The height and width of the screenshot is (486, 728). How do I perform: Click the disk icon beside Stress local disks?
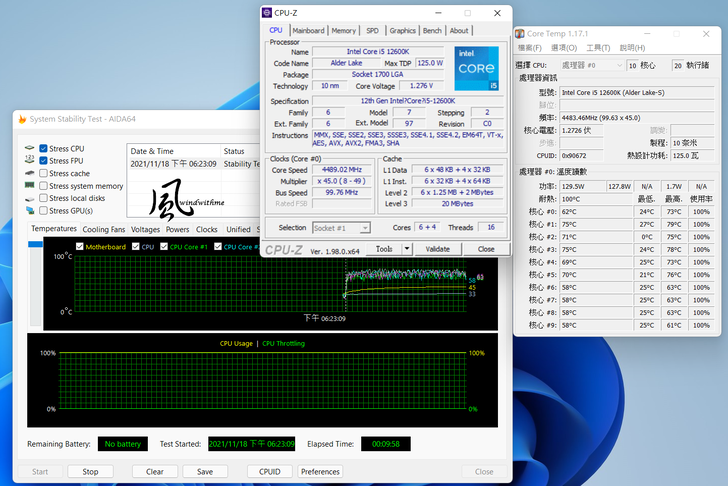click(x=29, y=198)
